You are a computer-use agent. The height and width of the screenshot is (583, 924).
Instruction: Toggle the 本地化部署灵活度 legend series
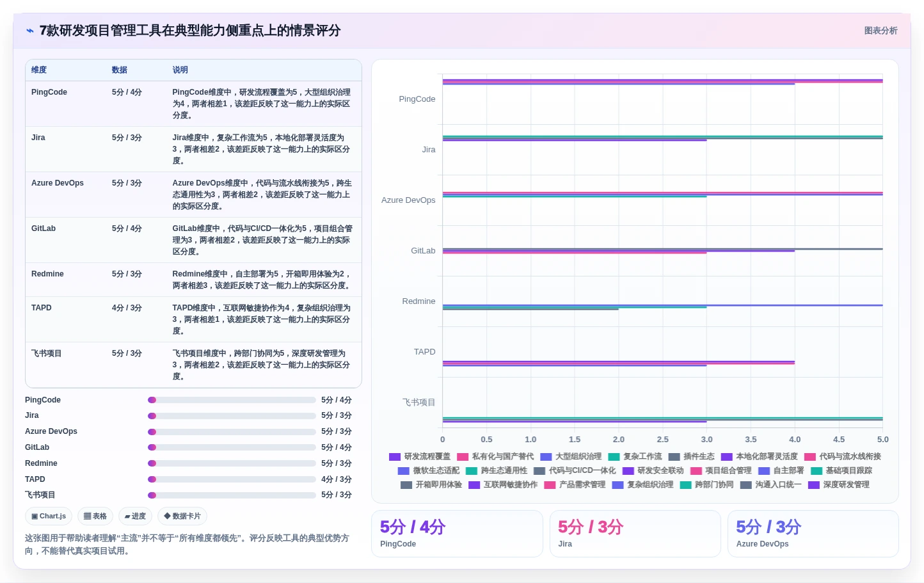[759, 457]
